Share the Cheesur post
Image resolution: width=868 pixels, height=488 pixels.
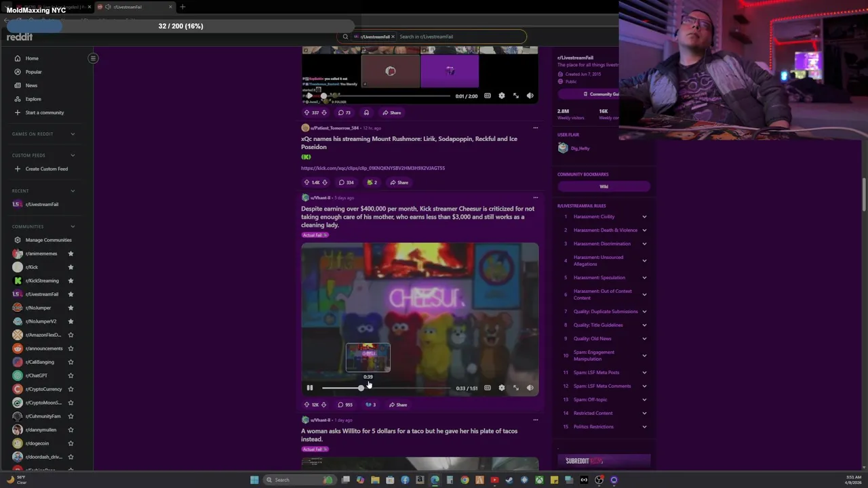point(397,405)
